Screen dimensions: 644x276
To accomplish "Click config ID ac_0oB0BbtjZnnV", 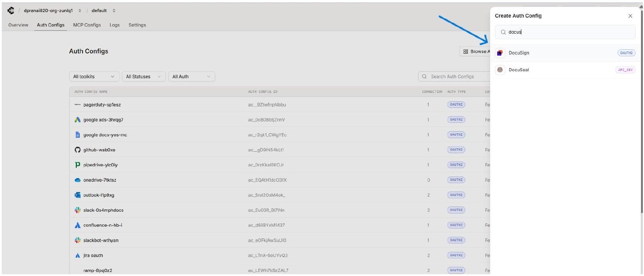I will click(x=266, y=120).
